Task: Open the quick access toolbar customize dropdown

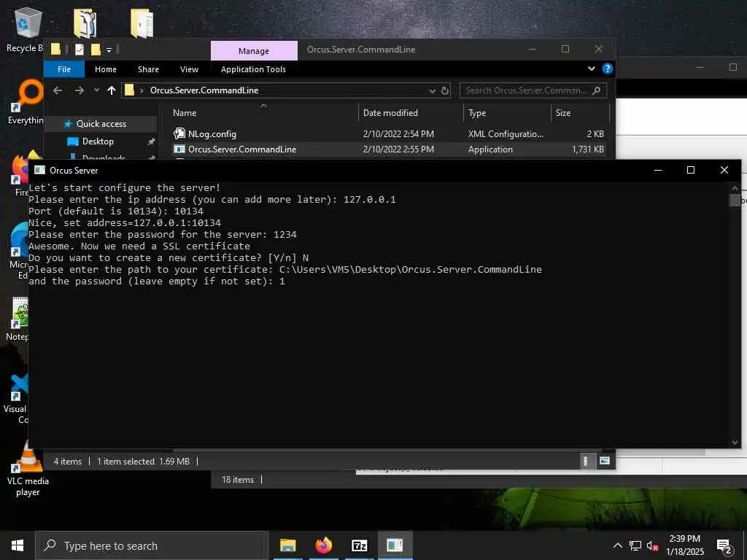Action: (x=109, y=50)
